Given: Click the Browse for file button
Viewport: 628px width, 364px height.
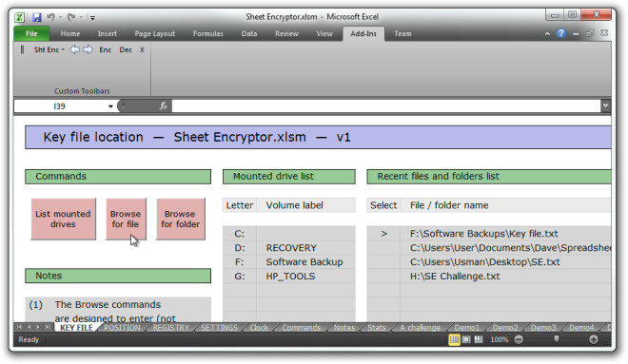Looking at the screenshot, I should [126, 219].
